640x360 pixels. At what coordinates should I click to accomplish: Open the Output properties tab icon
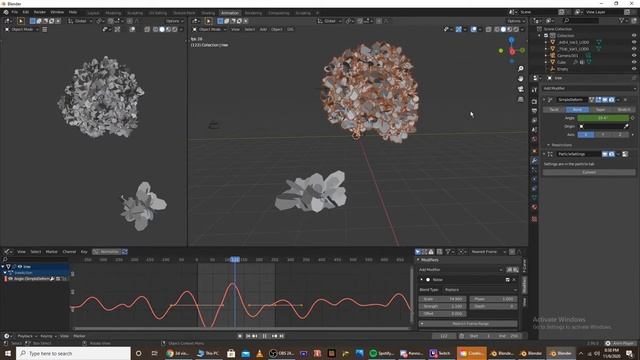(x=534, y=111)
